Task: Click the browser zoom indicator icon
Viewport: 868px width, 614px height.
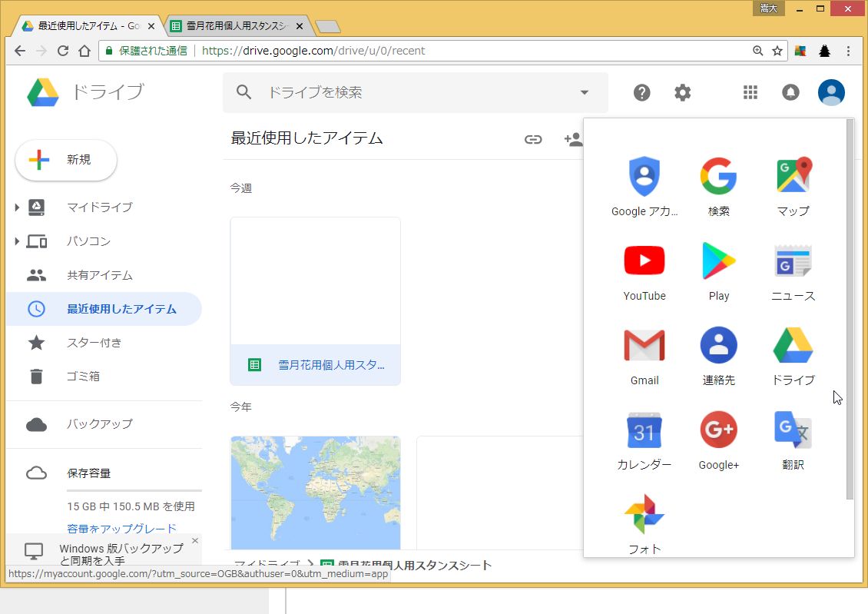Action: coord(758,51)
